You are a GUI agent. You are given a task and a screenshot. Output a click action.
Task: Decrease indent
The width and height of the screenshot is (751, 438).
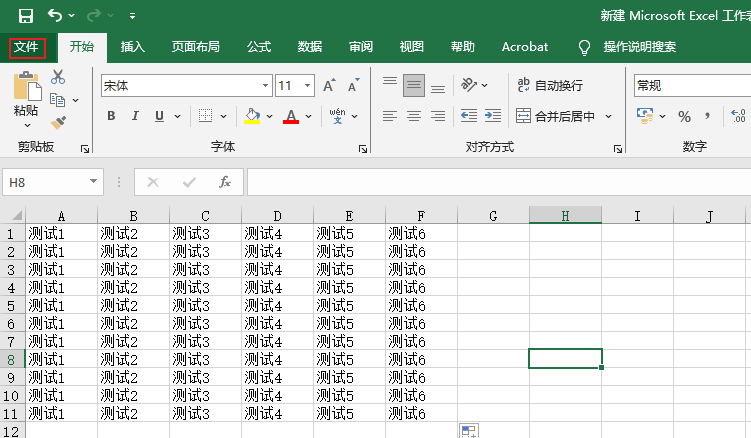pos(469,116)
